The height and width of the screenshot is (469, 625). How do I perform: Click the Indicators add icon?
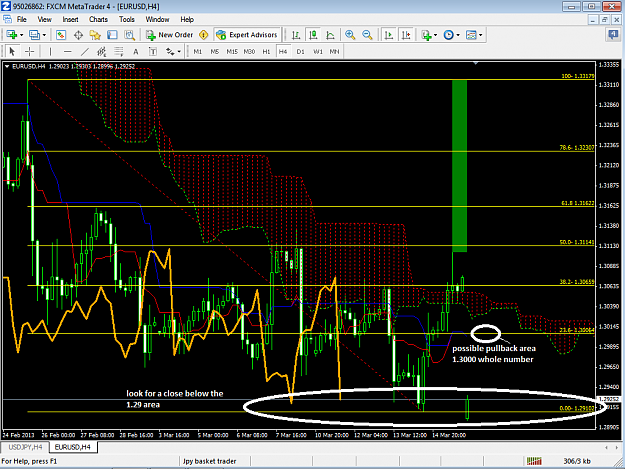[426, 35]
